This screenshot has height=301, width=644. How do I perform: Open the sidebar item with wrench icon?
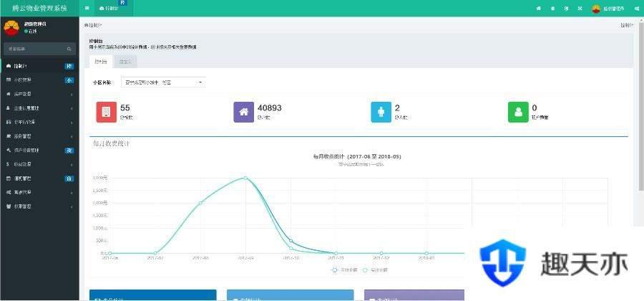click(39, 150)
